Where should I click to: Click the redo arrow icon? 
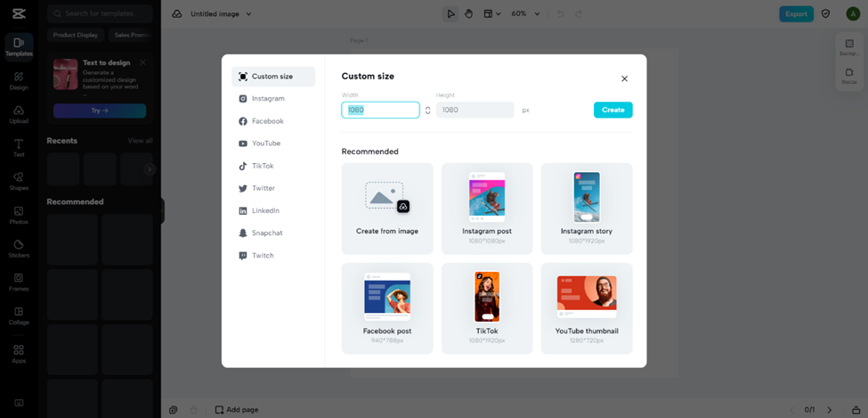tap(579, 14)
